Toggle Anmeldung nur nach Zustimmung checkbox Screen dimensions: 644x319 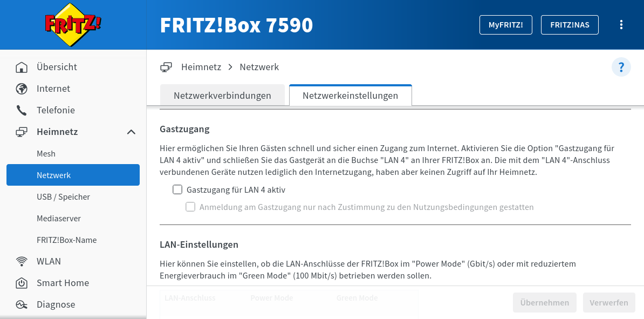click(190, 207)
